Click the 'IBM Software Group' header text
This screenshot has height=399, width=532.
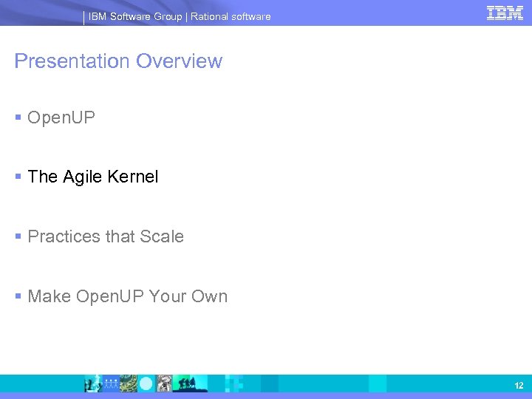pyautogui.click(x=135, y=16)
